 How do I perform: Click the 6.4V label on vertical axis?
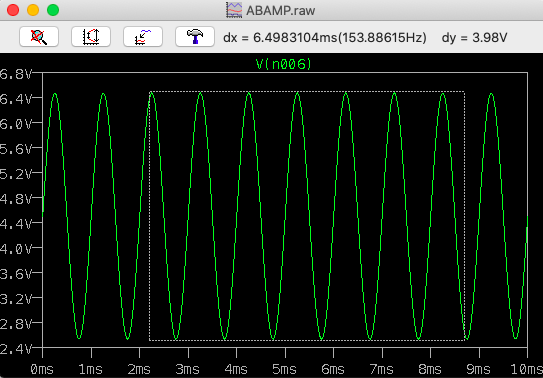[x=15, y=99]
